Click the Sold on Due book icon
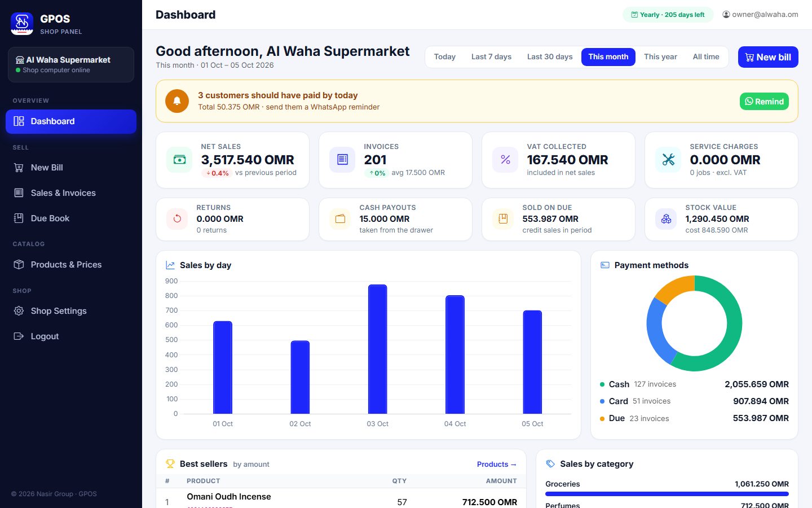 [503, 219]
